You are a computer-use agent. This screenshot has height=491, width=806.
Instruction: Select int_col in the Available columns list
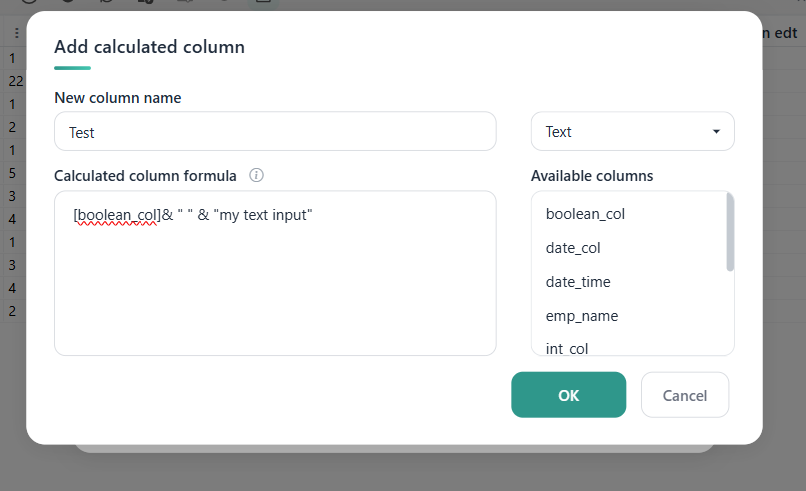pos(566,349)
